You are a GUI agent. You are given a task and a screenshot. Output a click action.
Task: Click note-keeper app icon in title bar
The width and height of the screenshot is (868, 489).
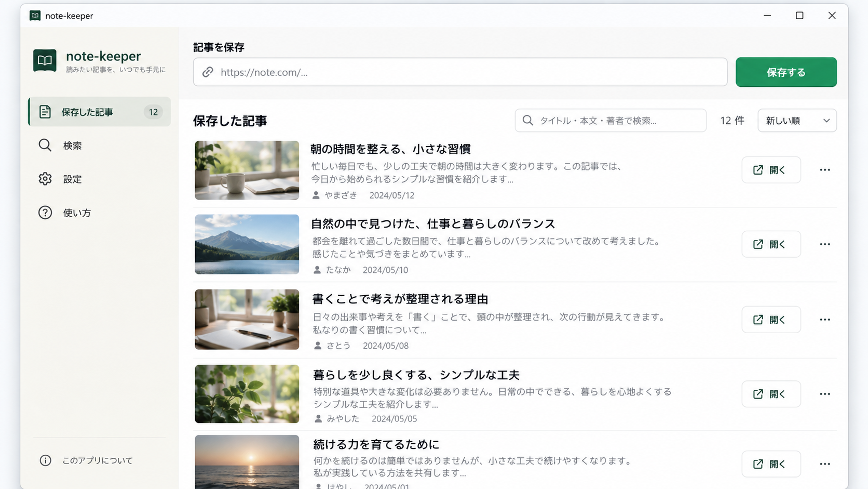click(35, 16)
